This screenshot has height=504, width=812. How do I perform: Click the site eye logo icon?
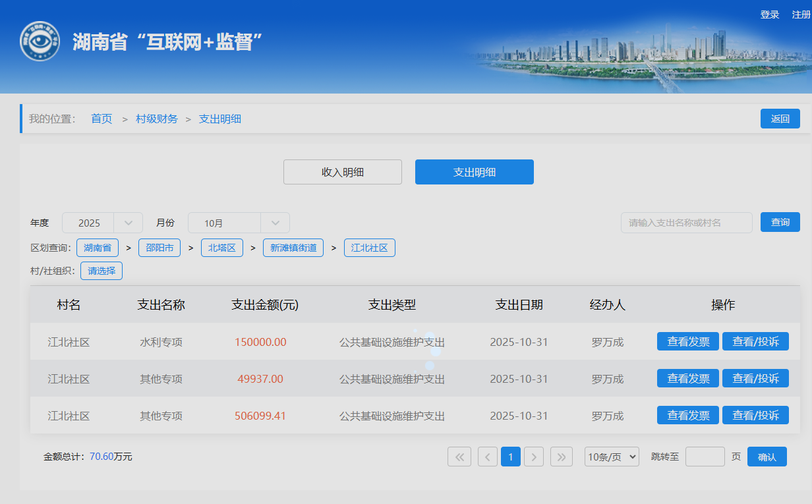click(x=40, y=42)
